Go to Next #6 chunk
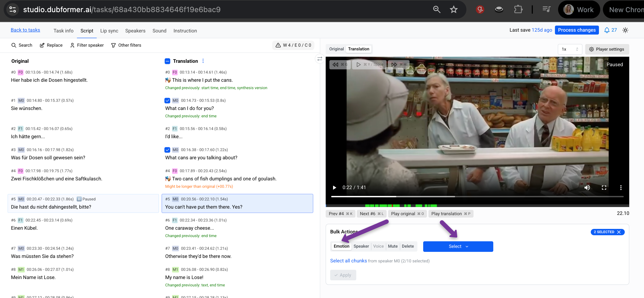This screenshot has height=298, width=644. point(372,214)
